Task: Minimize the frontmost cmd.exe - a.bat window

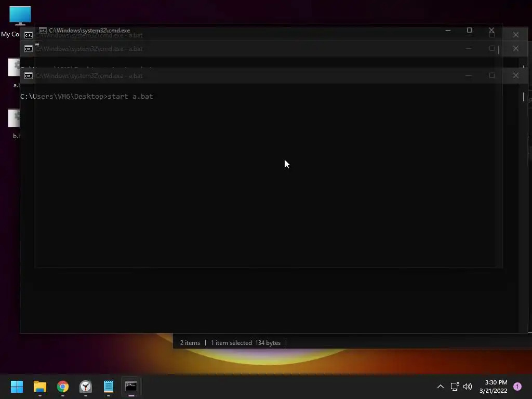Action: [x=469, y=75]
